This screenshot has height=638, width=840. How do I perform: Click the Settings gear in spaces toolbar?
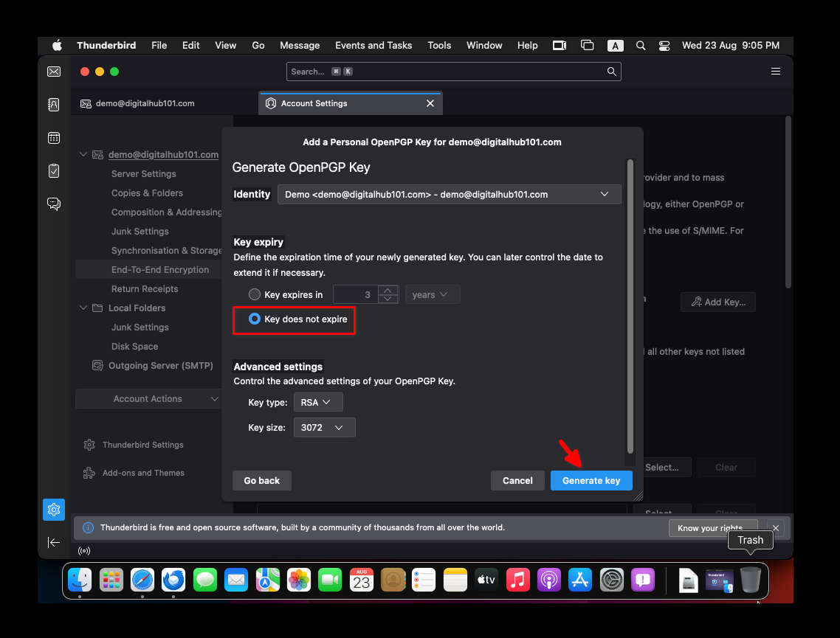[x=54, y=510]
